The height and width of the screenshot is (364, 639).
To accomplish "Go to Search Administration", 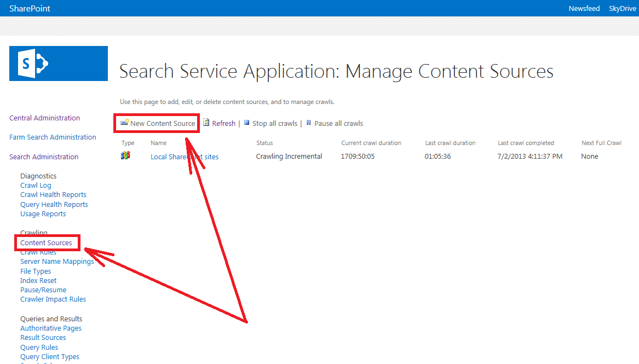I will point(44,157).
